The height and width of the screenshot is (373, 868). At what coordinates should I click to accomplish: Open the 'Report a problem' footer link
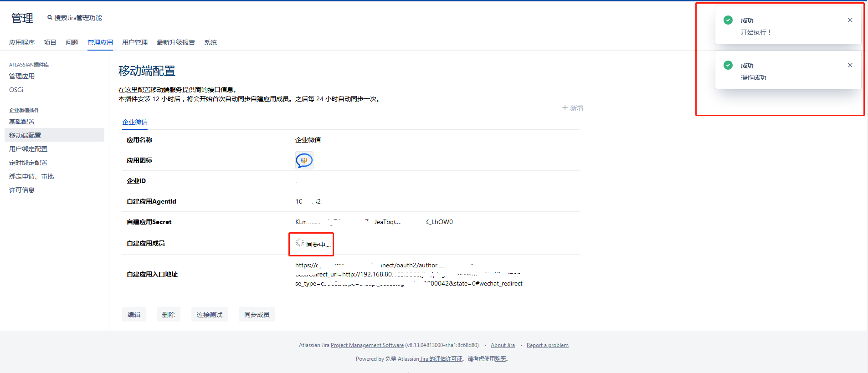(547, 345)
